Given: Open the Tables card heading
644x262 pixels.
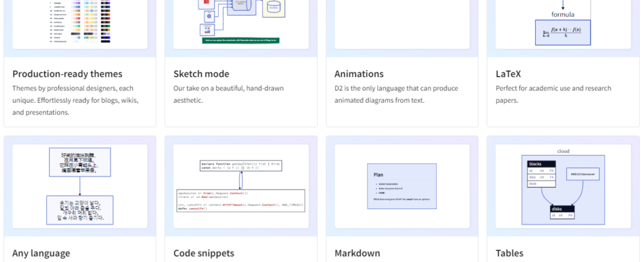Looking at the screenshot, I should pos(509,253).
